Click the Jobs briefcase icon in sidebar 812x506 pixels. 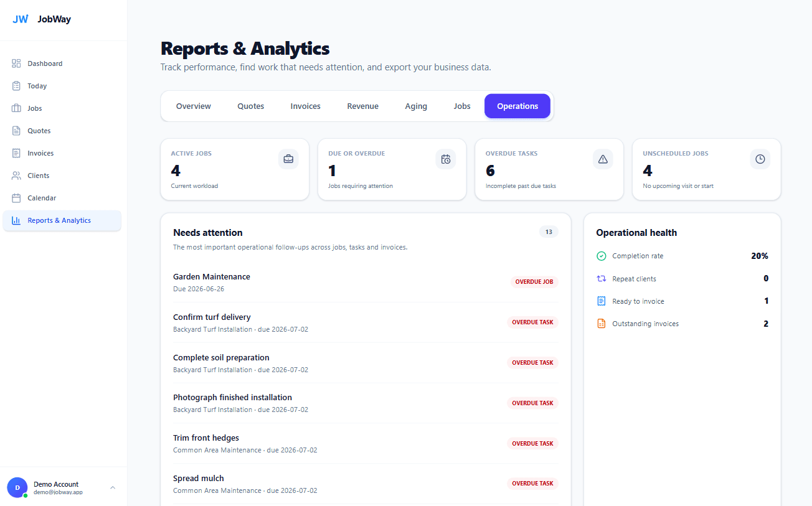(16, 108)
